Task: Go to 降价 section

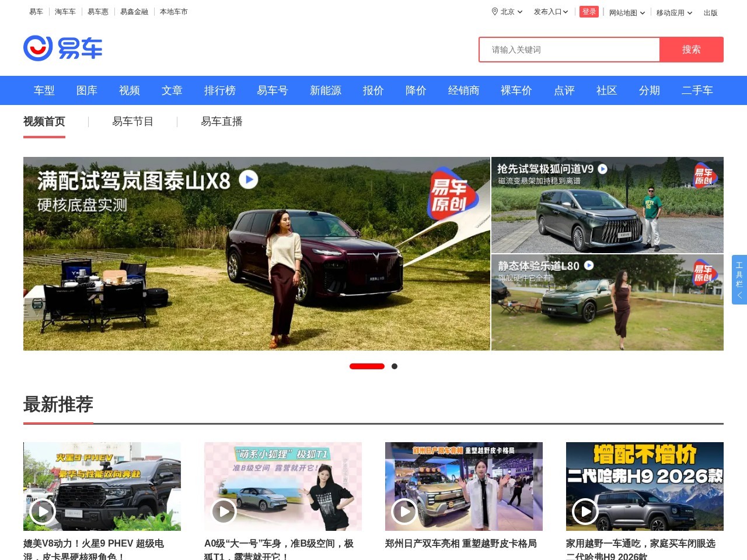Action: pos(416,90)
